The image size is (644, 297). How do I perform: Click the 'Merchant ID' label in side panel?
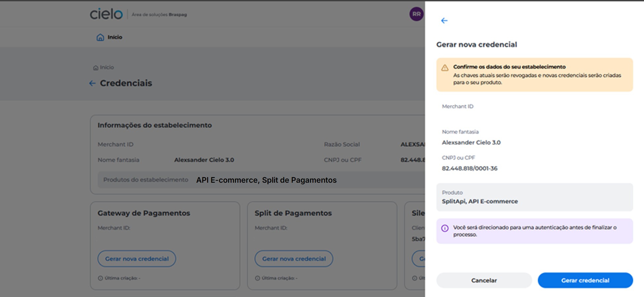[x=457, y=106]
